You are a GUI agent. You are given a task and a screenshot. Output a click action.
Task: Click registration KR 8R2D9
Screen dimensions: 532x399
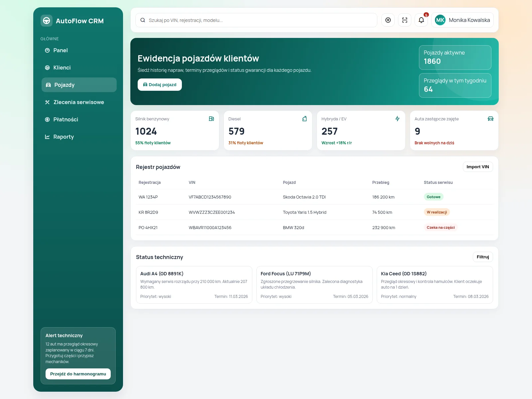tap(148, 212)
